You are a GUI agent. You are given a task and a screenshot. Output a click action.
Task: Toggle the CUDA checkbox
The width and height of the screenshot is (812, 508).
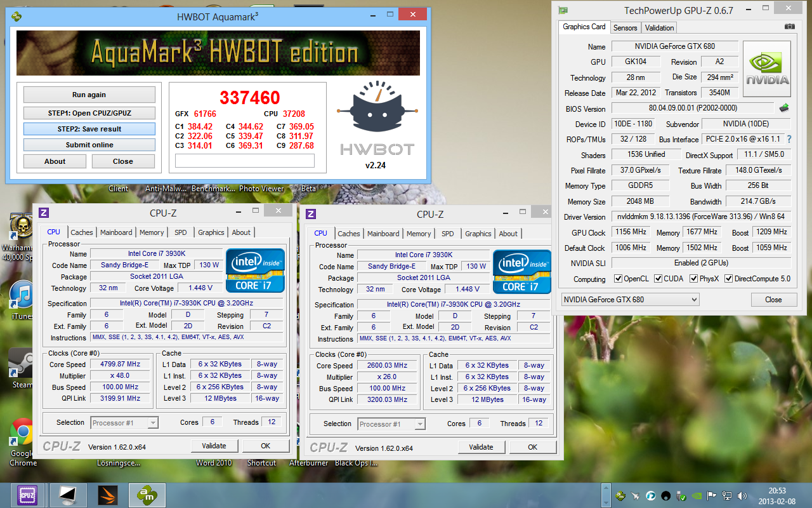click(x=658, y=279)
